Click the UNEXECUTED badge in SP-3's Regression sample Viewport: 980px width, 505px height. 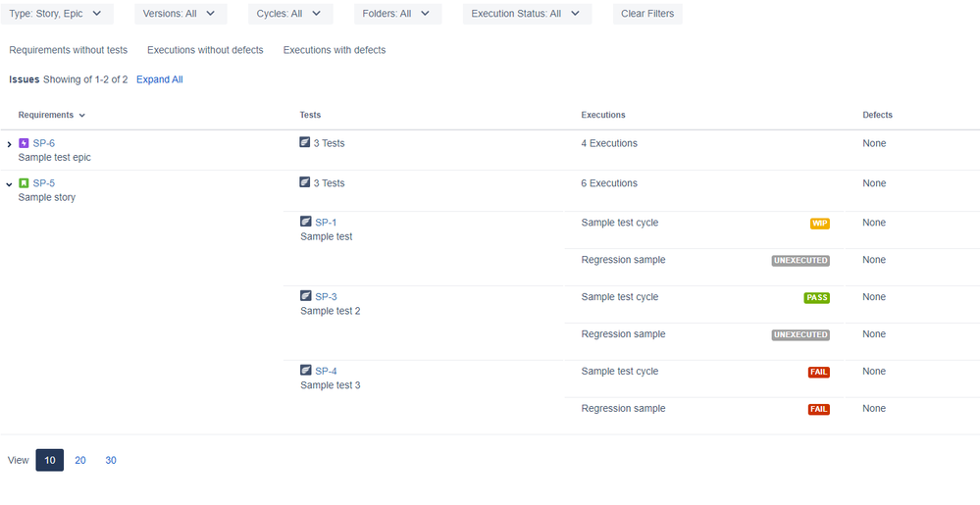tap(800, 335)
